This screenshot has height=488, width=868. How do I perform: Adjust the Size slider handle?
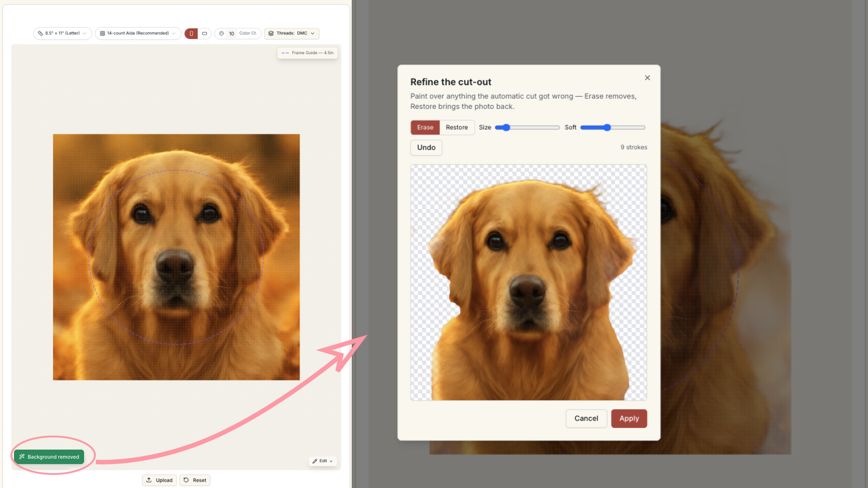506,127
